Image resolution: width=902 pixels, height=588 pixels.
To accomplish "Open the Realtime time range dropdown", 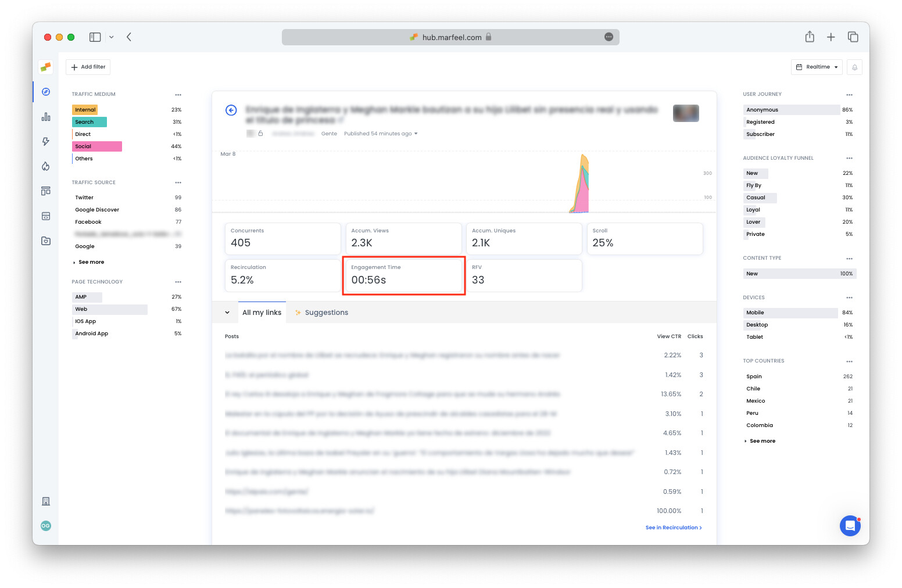I will pos(817,67).
